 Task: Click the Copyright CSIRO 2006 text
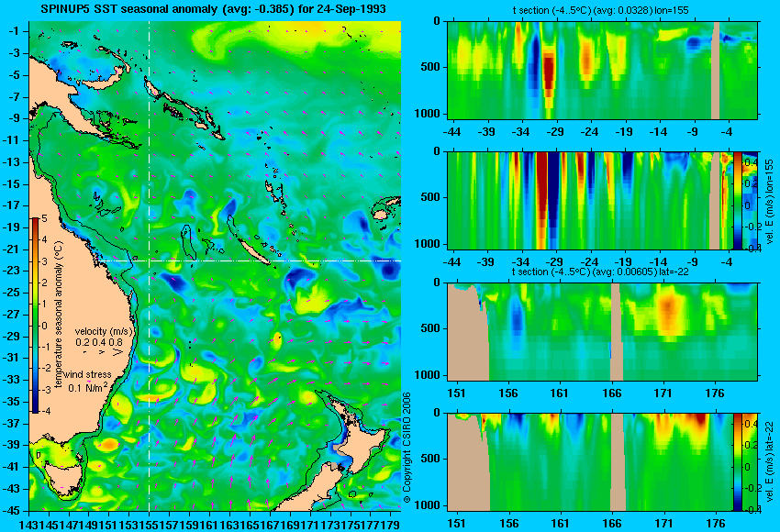point(407,448)
